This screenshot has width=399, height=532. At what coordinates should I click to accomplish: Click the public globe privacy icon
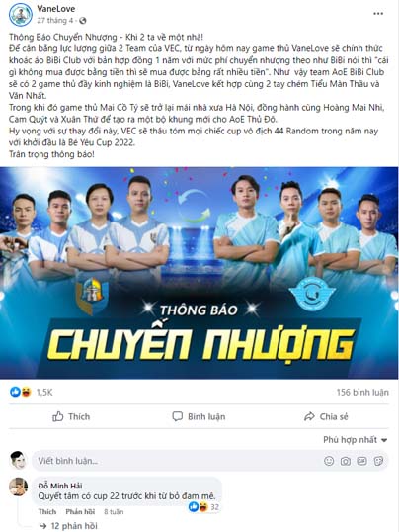pyautogui.click(x=82, y=21)
